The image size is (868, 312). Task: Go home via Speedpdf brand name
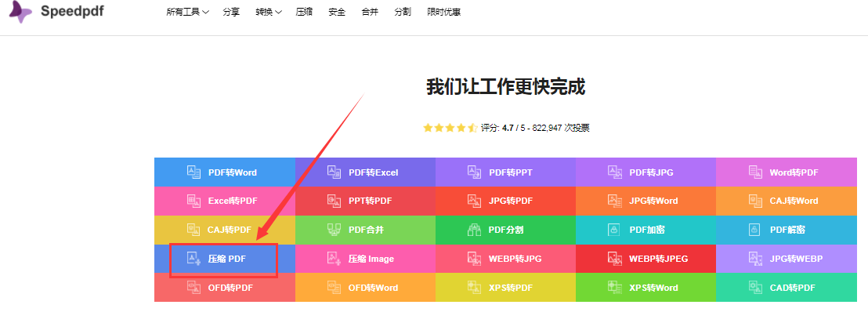(x=72, y=11)
